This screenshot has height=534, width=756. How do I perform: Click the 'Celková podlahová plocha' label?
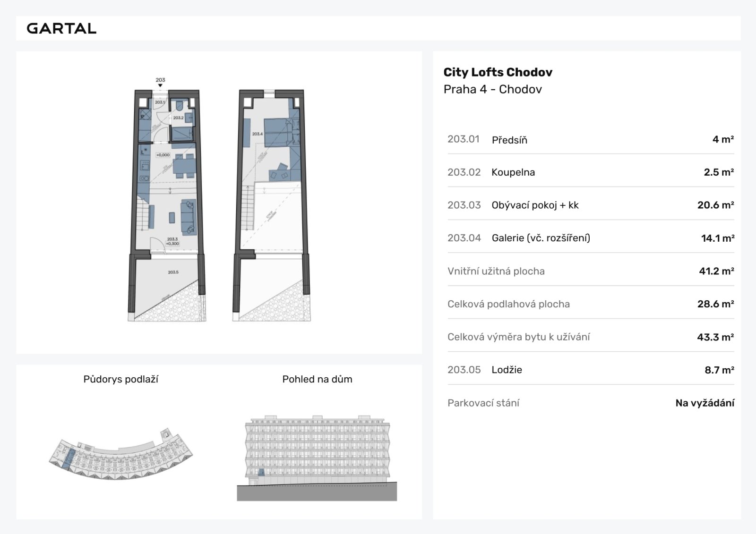tap(508, 304)
